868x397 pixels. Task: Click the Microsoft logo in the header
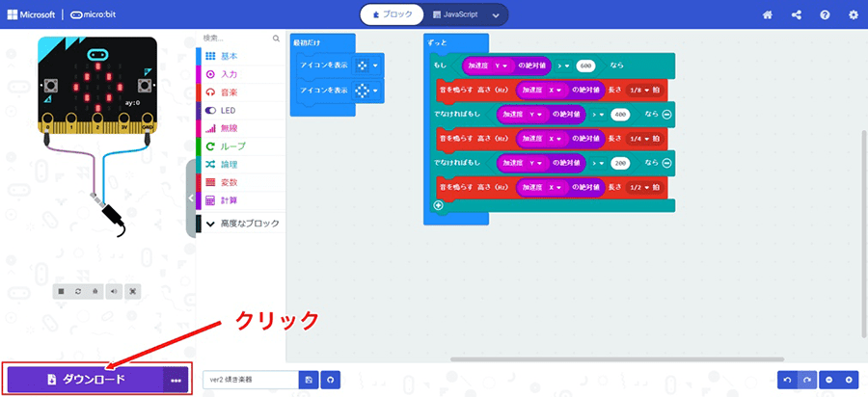pyautogui.click(x=31, y=14)
